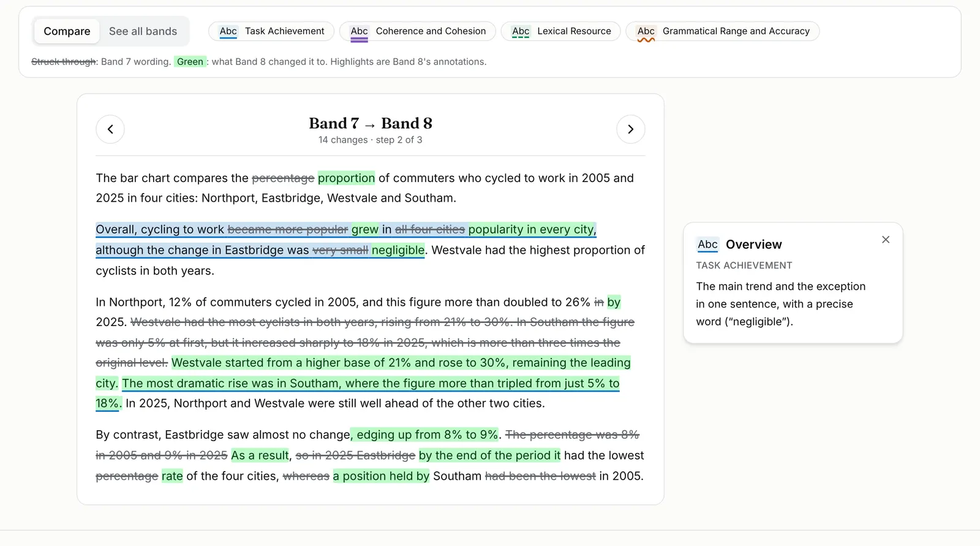Go to the previous band step arrow

[110, 129]
